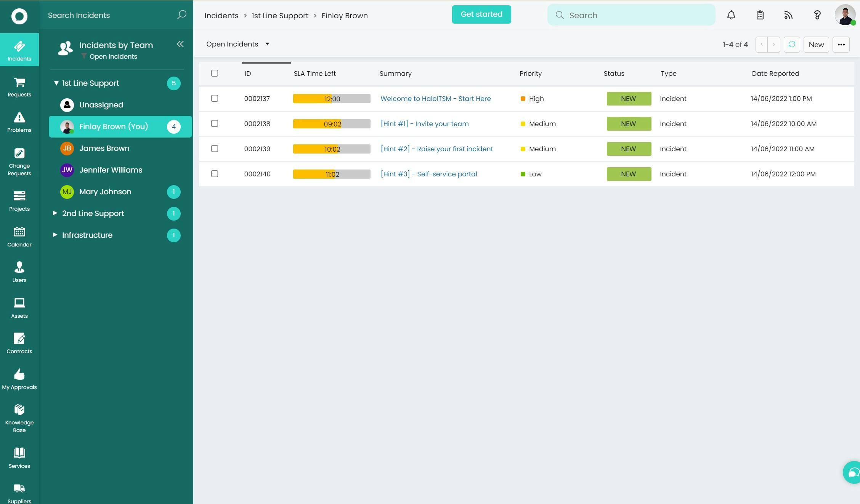Toggle the select-all checkbox in the header
860x504 pixels.
(x=215, y=73)
